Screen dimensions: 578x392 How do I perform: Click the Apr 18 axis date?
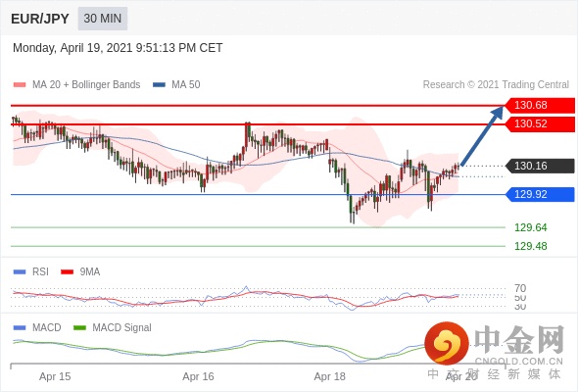coord(329,376)
